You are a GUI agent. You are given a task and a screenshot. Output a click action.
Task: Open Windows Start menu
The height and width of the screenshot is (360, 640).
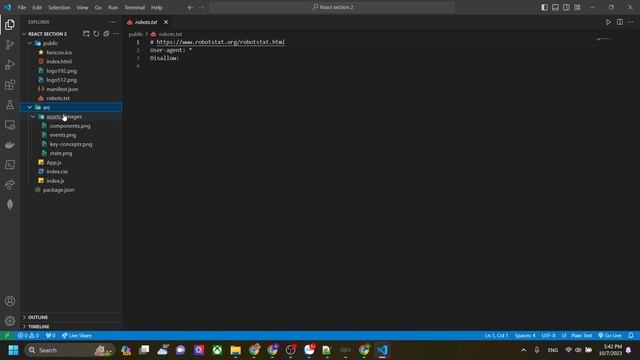(x=13, y=350)
